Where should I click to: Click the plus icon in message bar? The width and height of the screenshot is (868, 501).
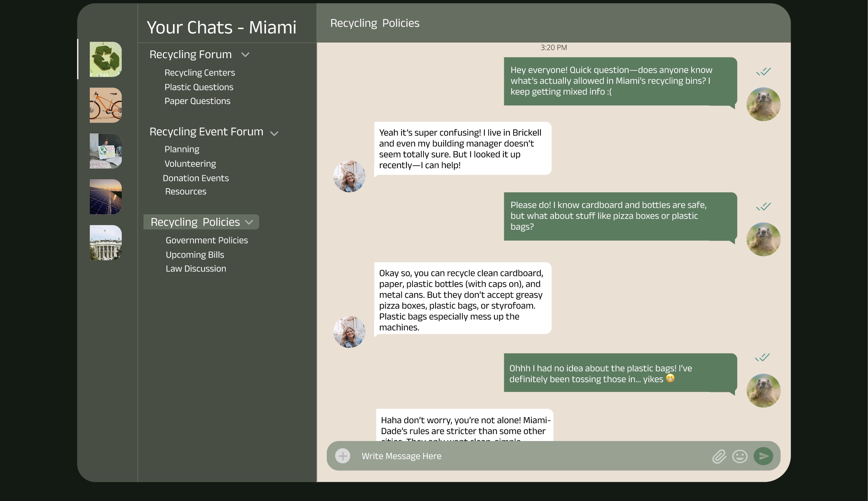tap(342, 456)
